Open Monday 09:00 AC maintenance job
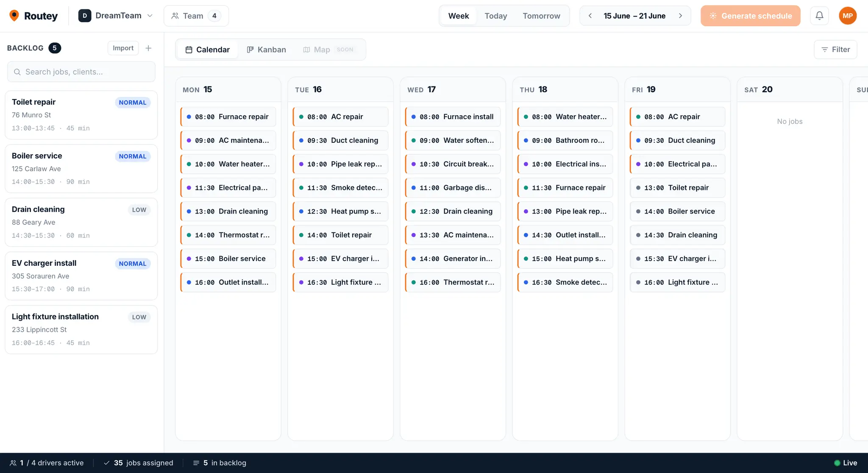Viewport: 868px width, 473px height. click(x=228, y=140)
